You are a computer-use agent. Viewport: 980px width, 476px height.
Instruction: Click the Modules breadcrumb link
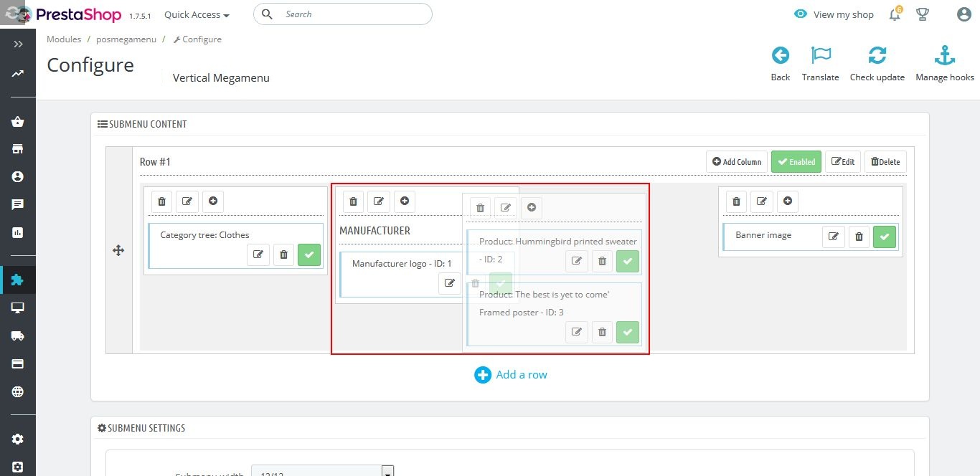tap(64, 39)
